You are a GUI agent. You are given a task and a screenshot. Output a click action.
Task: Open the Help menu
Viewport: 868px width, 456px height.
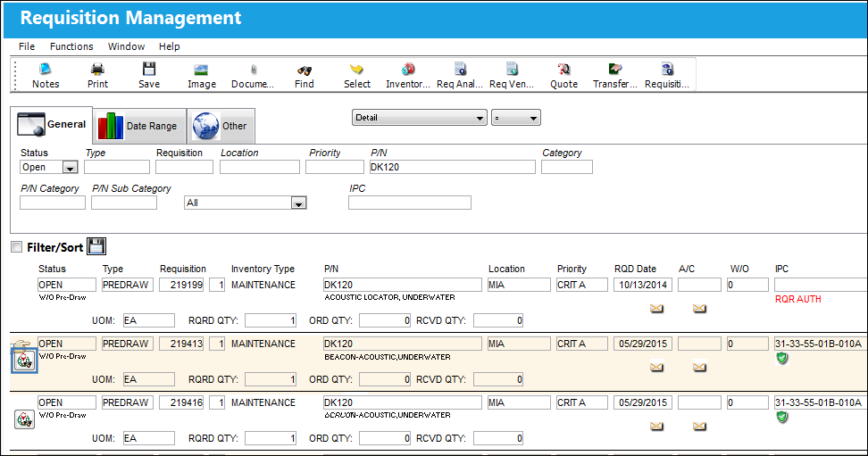[x=170, y=46]
